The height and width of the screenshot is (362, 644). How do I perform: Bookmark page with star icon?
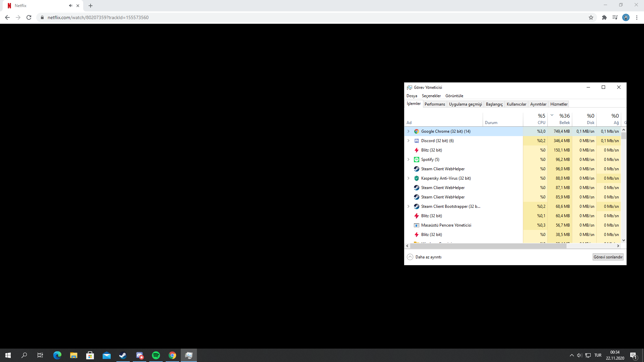pos(591,17)
